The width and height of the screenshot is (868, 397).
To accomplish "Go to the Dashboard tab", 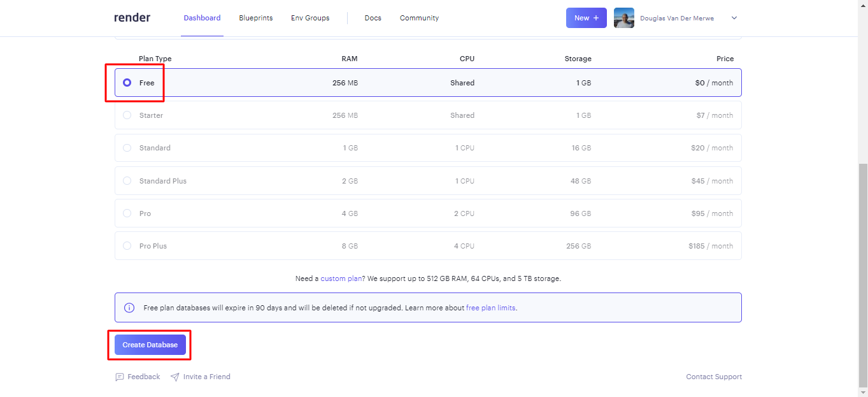I will click(x=202, y=18).
